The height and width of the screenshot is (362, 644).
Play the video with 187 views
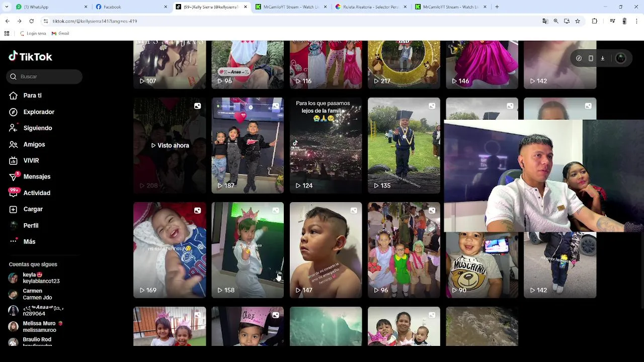click(248, 145)
